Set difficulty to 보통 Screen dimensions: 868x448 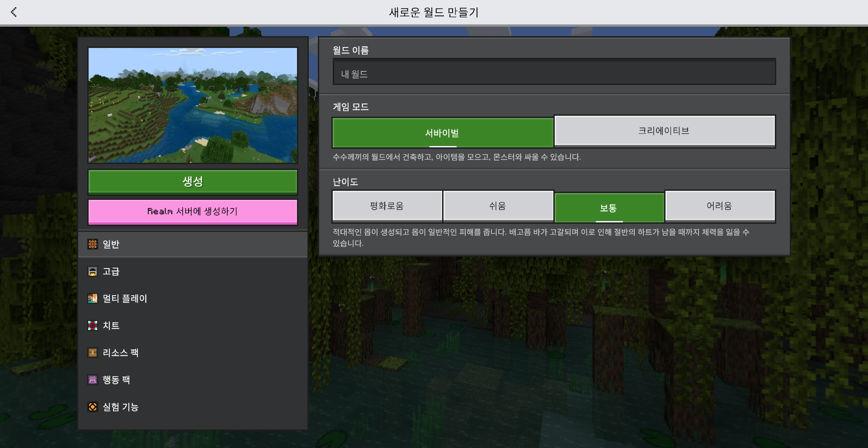point(609,207)
